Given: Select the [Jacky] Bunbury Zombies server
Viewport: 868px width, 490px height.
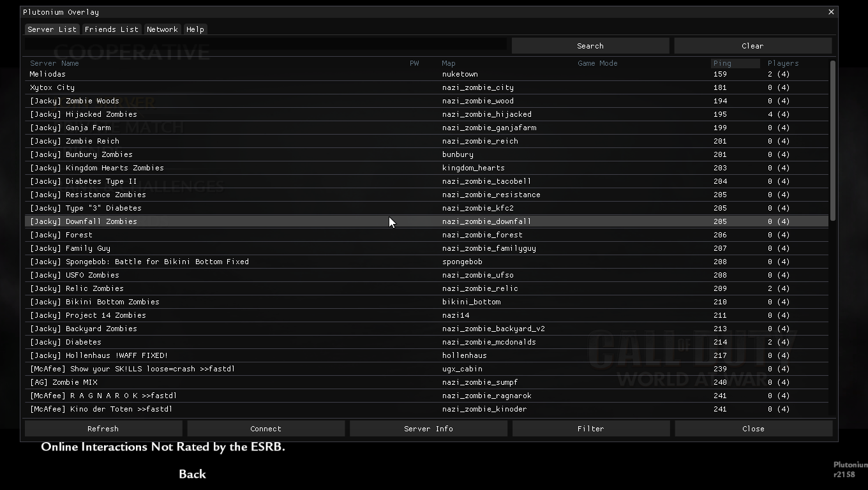Looking at the screenshot, I should [x=426, y=154].
